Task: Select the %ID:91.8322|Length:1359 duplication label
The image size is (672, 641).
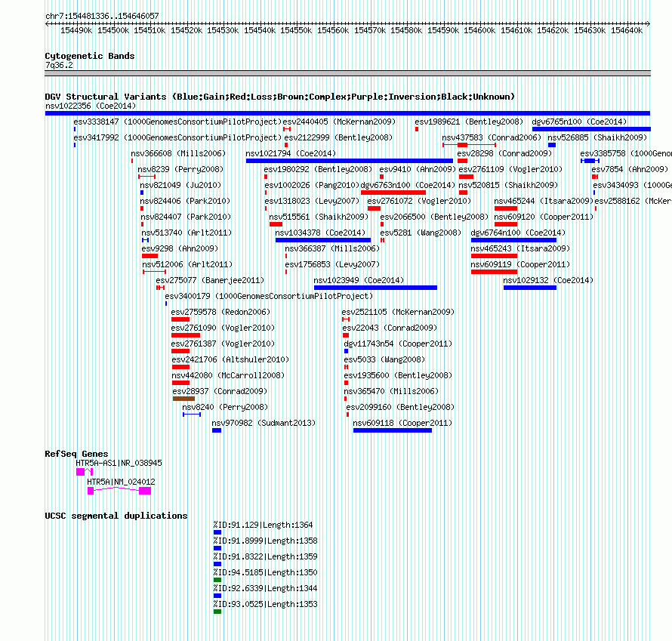Action: 265,556
